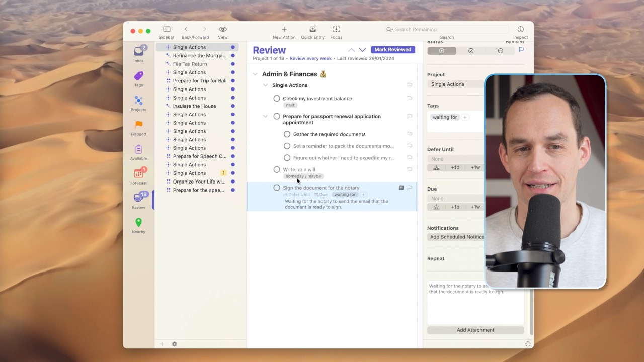This screenshot has width=644, height=362.
Task: Add one week to Due date
Action: pos(475,207)
